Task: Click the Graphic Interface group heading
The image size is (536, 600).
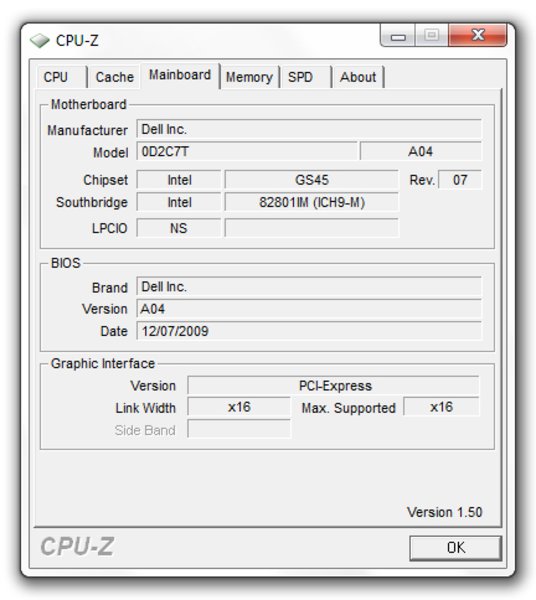Action: click(103, 363)
